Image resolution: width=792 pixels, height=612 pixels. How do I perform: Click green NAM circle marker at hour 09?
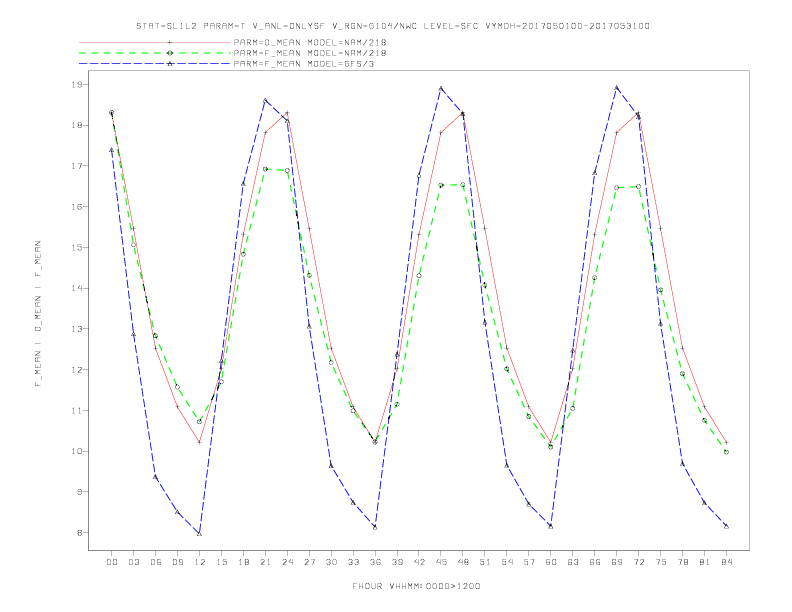(177, 387)
